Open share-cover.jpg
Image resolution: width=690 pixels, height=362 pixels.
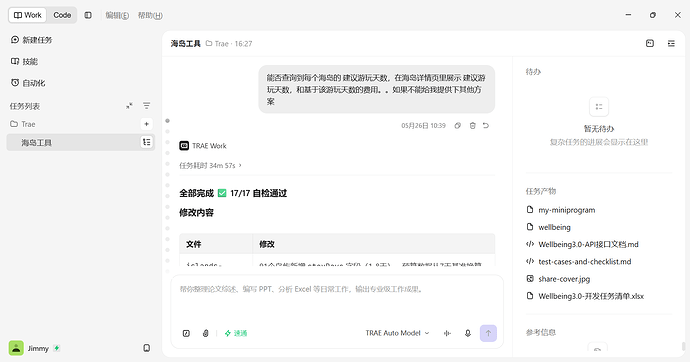click(x=558, y=279)
